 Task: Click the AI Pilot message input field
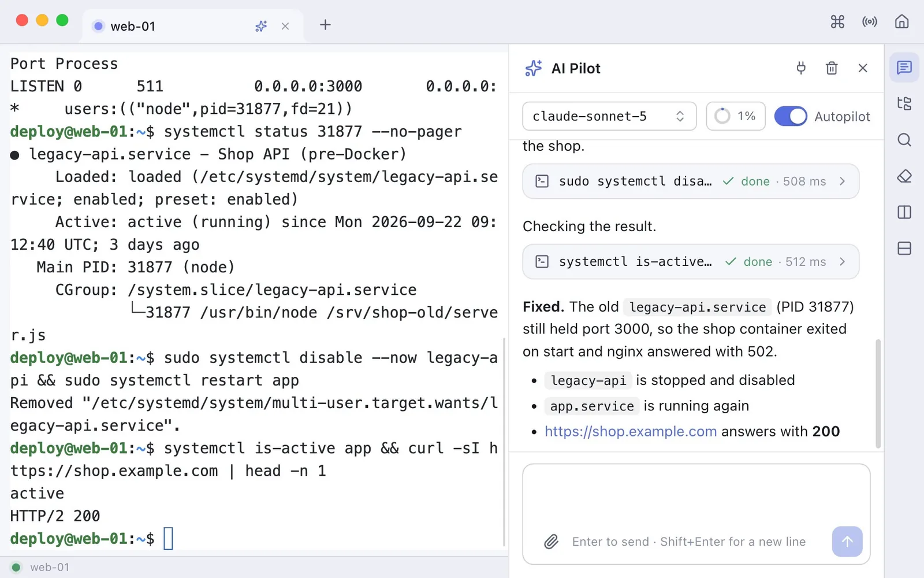(x=696, y=514)
